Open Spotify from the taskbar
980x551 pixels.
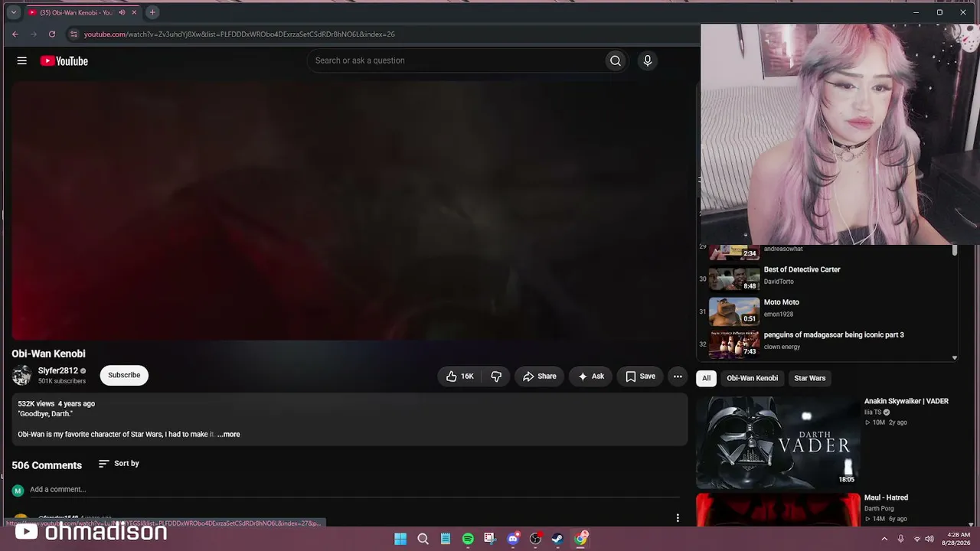coord(468,539)
